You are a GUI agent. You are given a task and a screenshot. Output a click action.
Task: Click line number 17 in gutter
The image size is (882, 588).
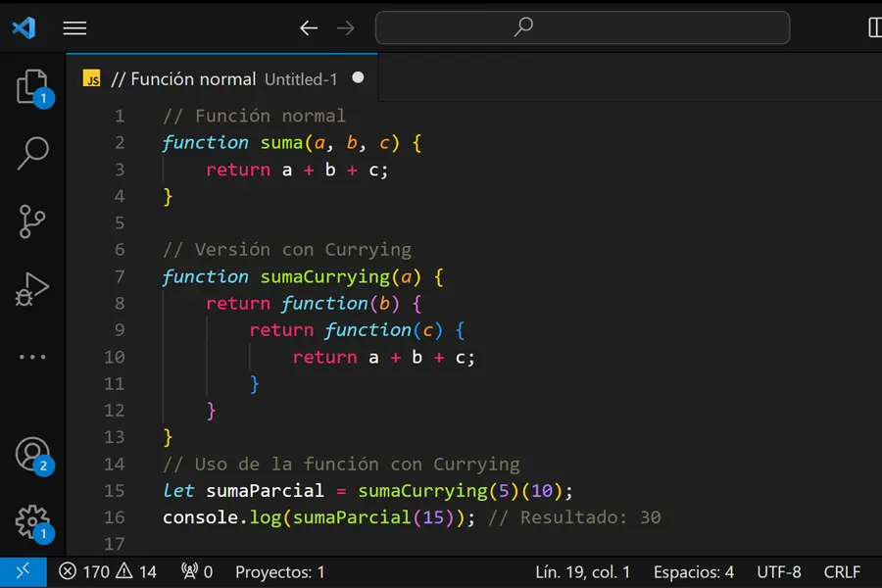(x=115, y=544)
